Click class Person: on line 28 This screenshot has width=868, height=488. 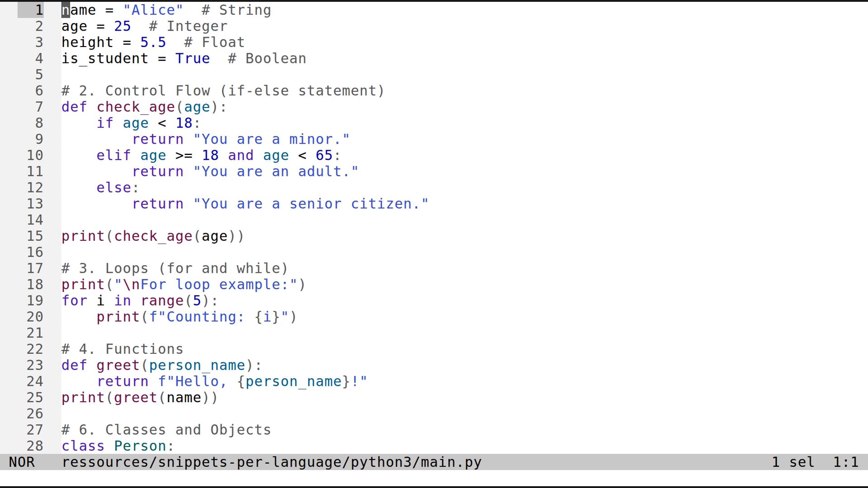[118, 446]
